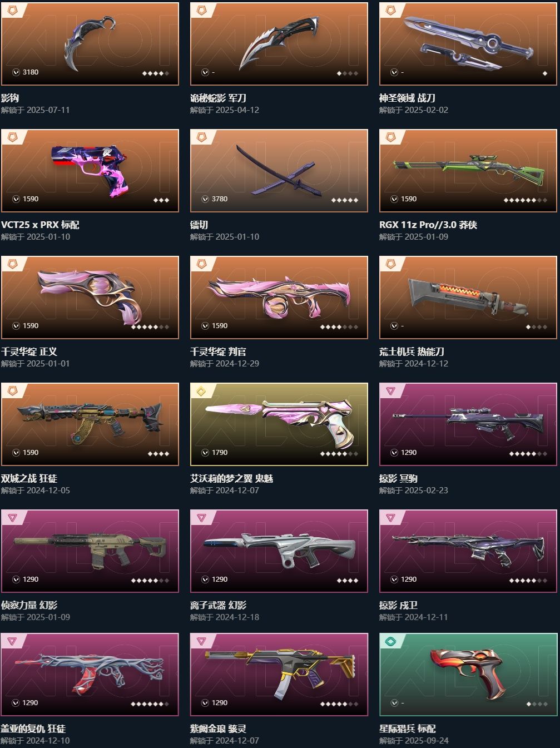Click the VP currency icon beside 3780
Image resolution: width=560 pixels, height=748 pixels.
(x=205, y=199)
